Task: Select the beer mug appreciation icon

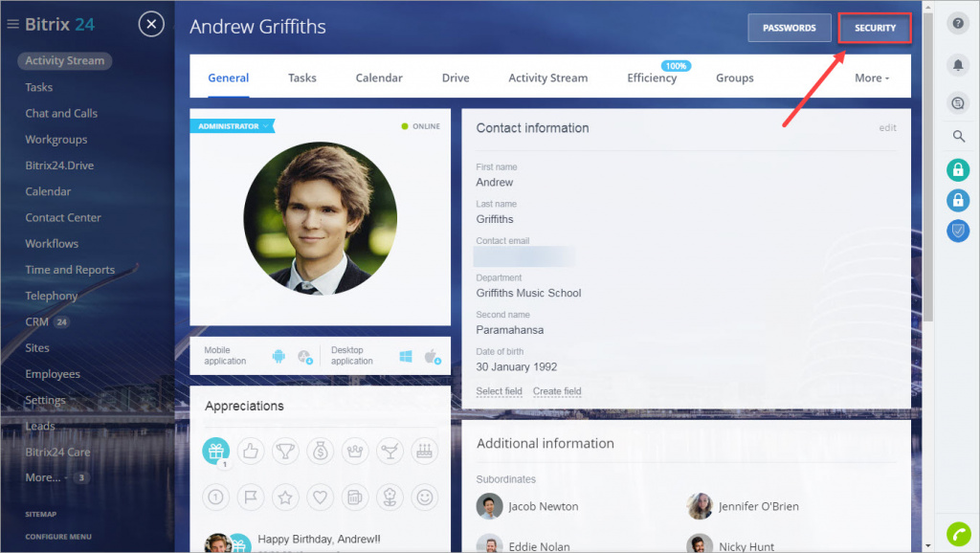Action: [x=355, y=498]
